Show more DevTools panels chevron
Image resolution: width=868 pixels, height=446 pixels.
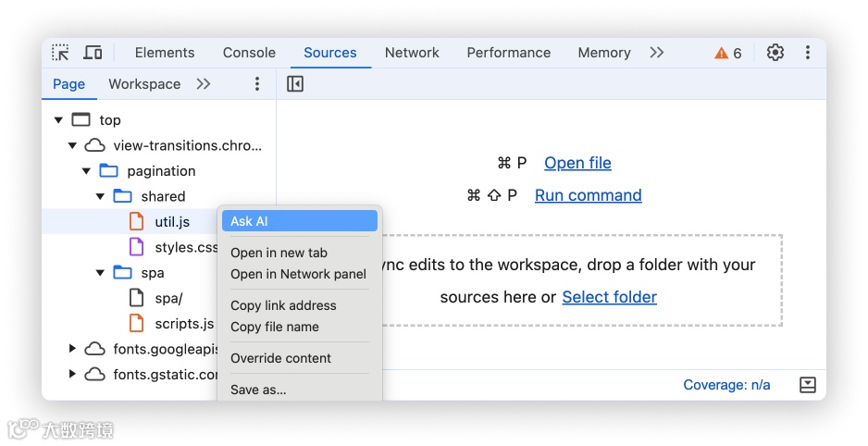[x=657, y=53]
